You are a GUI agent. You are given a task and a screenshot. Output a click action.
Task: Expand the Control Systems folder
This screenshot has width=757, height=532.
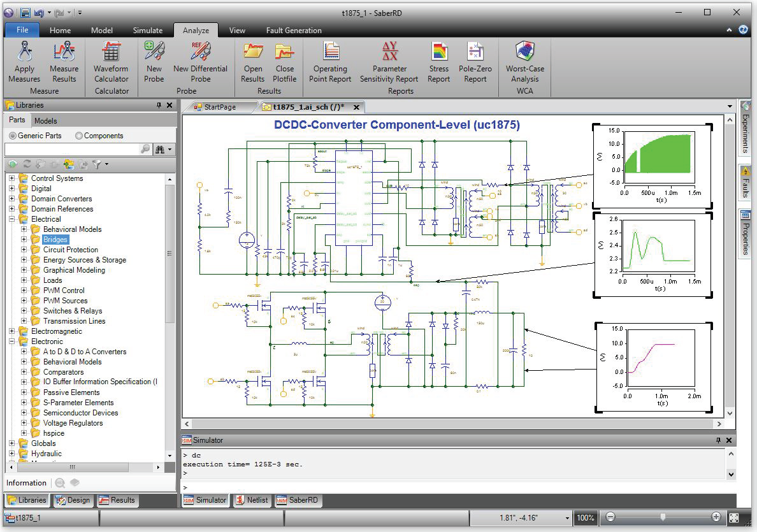tap(11, 178)
